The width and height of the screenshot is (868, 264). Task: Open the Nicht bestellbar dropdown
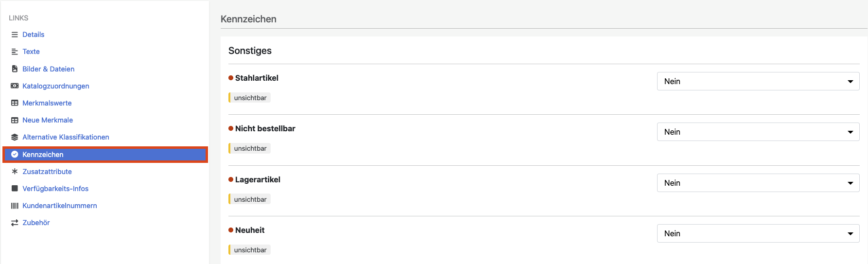(x=758, y=132)
